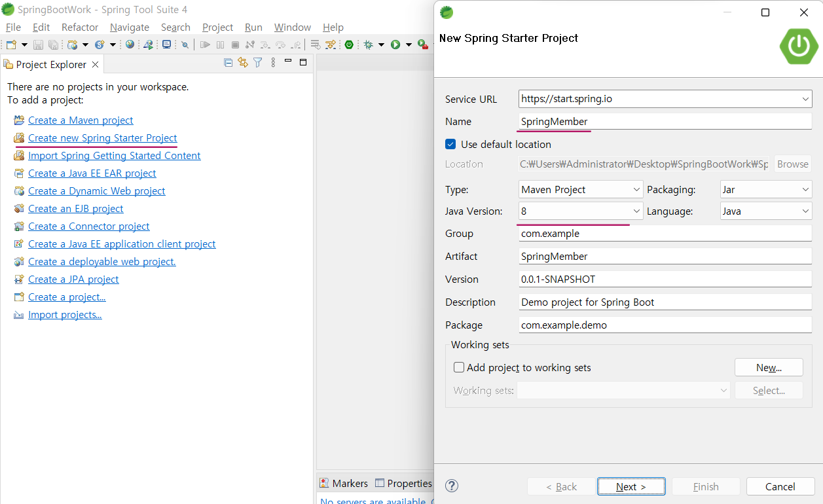Click Import Spring Getting Started Content link
The width and height of the screenshot is (823, 504).
[115, 155]
